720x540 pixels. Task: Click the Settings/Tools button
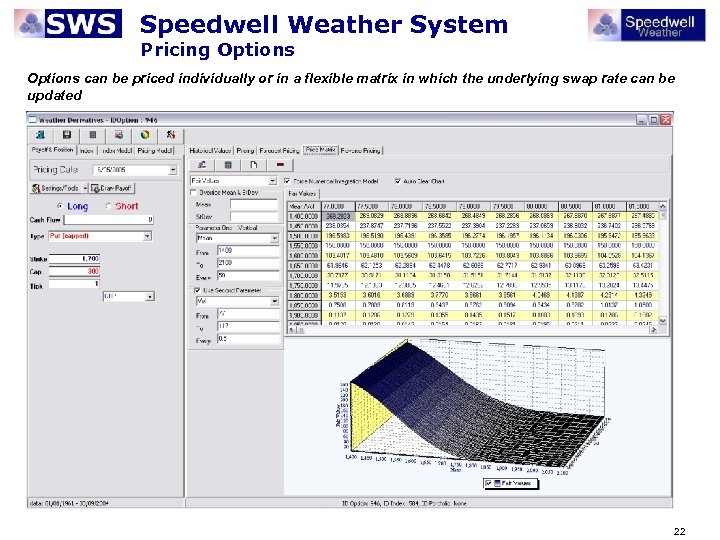coord(56,188)
